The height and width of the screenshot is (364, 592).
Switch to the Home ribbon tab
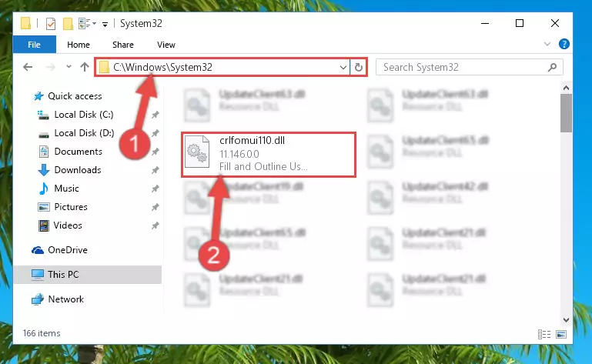[79, 45]
